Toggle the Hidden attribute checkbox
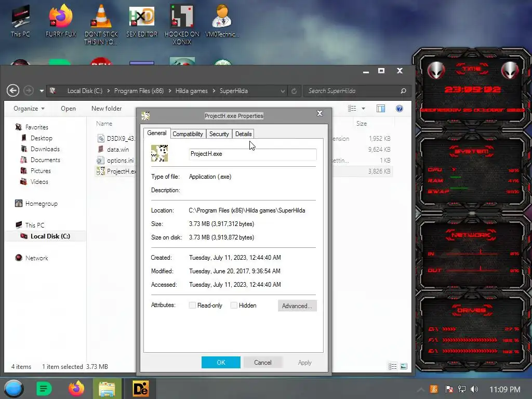Viewport: 532px width, 399px height. point(233,305)
